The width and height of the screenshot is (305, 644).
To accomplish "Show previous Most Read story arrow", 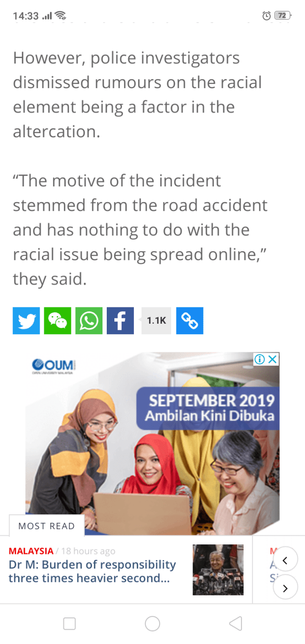I will coord(285,560).
